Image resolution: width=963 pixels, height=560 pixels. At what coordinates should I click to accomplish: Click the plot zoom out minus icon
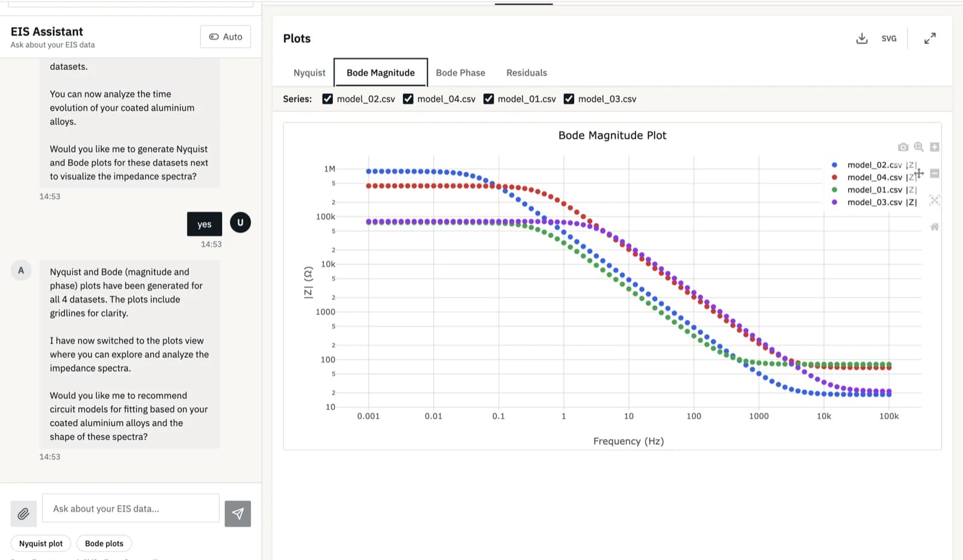[x=935, y=174]
